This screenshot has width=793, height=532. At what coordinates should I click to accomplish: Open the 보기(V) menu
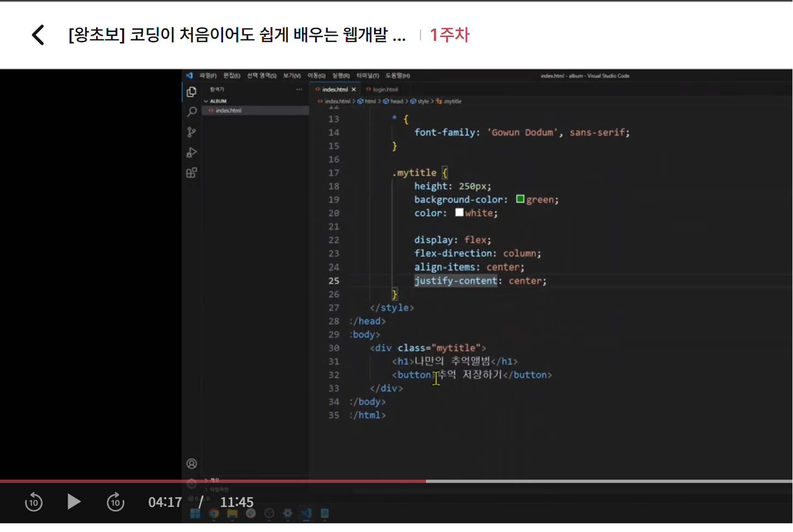(292, 76)
